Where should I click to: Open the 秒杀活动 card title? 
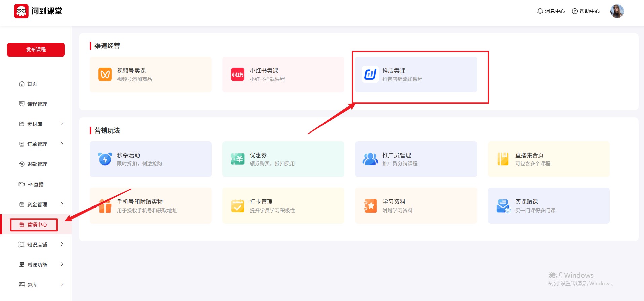tap(128, 155)
